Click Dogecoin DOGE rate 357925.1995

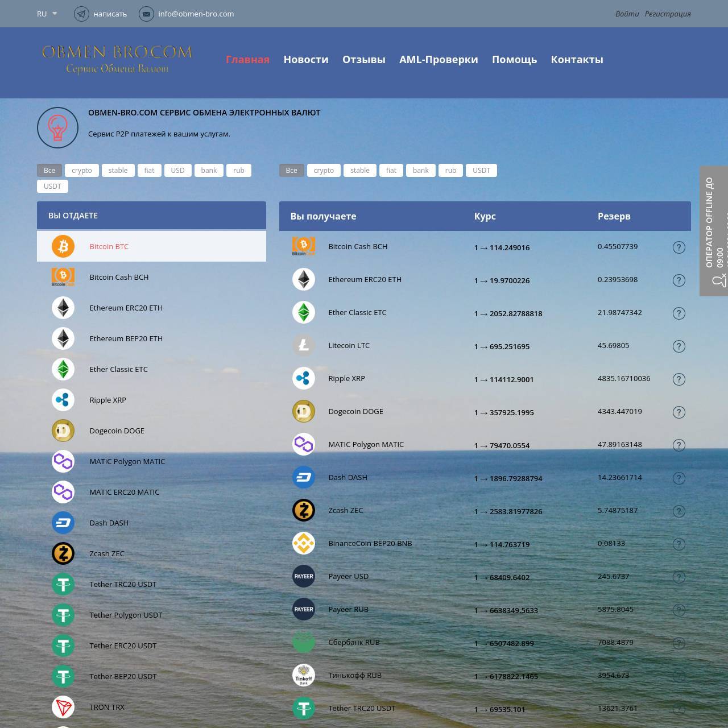(x=504, y=412)
